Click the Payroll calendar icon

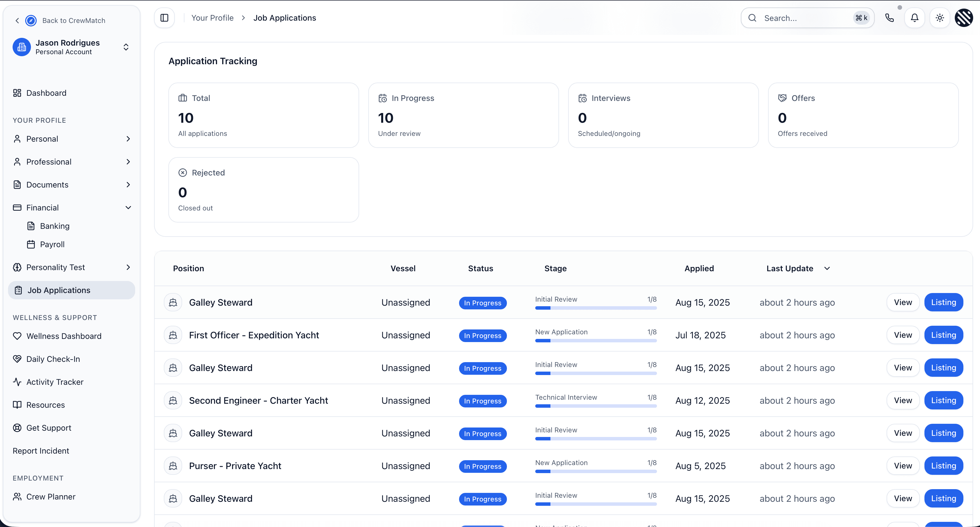31,244
